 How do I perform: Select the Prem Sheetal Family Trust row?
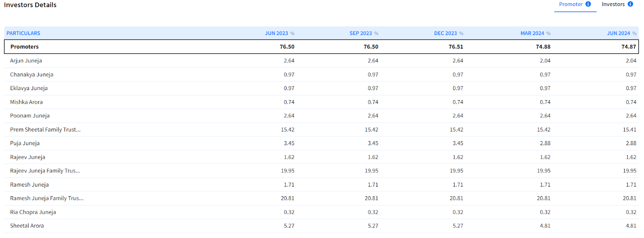[321, 129]
